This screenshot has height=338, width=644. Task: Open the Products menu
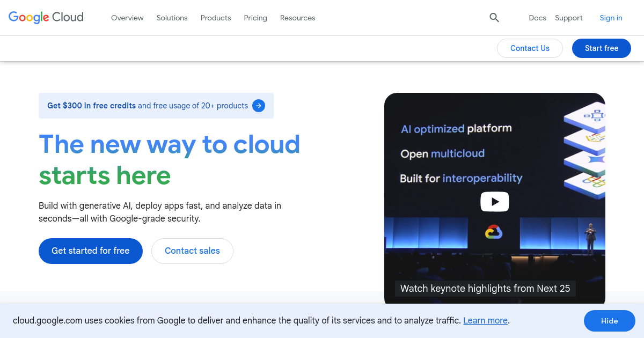[x=216, y=18]
